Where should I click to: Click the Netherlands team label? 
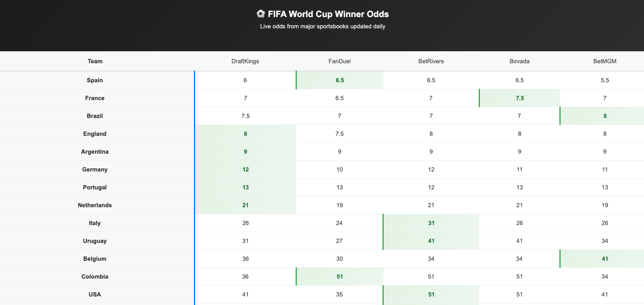[95, 205]
